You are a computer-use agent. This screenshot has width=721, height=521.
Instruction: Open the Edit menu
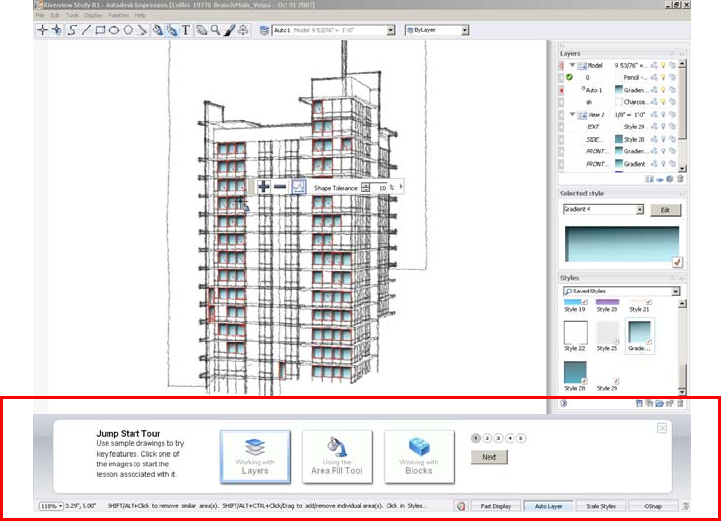[x=55, y=16]
